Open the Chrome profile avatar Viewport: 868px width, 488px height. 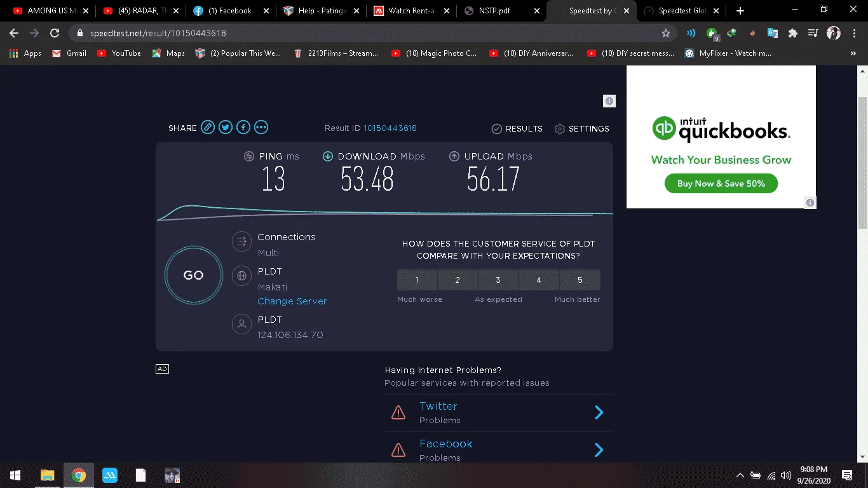click(834, 33)
